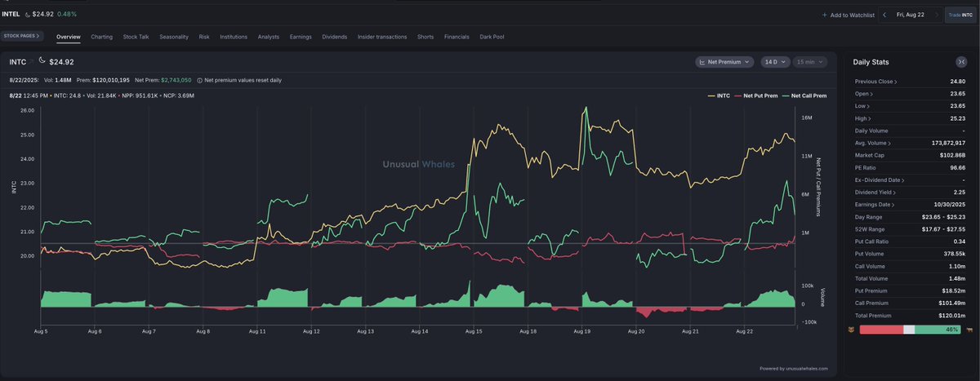Click the Trade INTC button
Image resolution: width=980 pixels, height=381 pixels.
(x=960, y=15)
